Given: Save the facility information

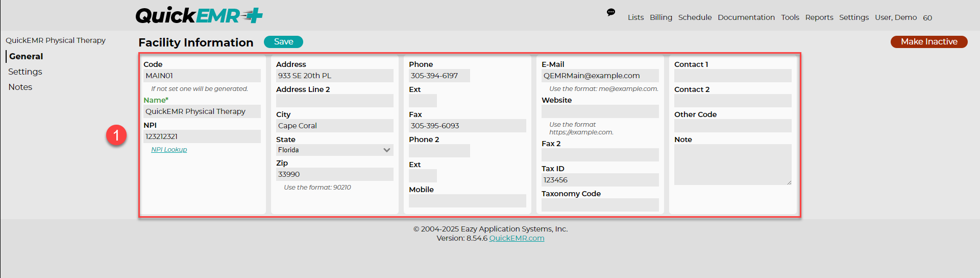Looking at the screenshot, I should [283, 42].
